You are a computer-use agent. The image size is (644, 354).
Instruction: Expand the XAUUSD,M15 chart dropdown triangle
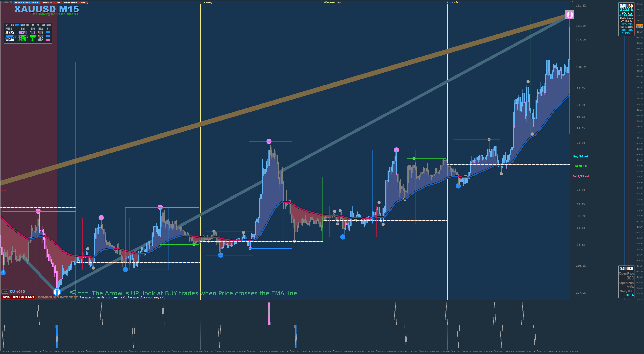pos(1,2)
